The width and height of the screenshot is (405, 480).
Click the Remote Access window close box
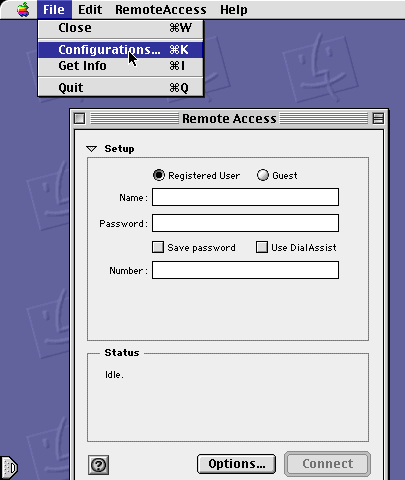(x=80, y=118)
